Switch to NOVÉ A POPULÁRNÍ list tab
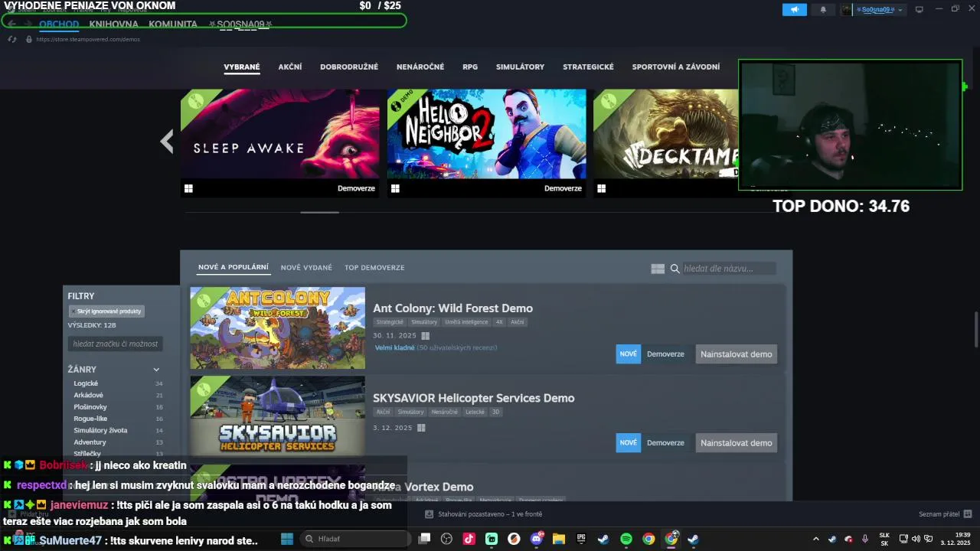980x551 pixels. [234, 267]
